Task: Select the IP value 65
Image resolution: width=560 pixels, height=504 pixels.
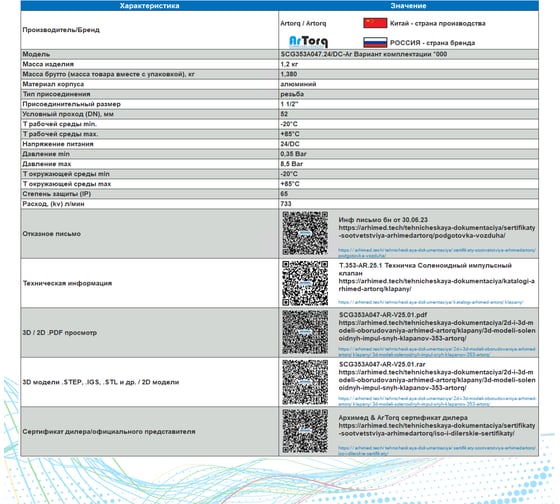Action: 284,194
